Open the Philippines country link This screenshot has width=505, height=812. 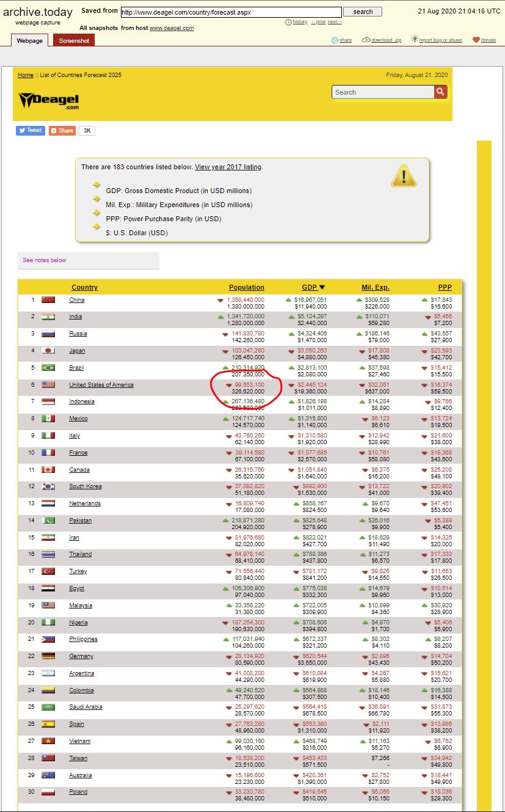pyautogui.click(x=83, y=639)
